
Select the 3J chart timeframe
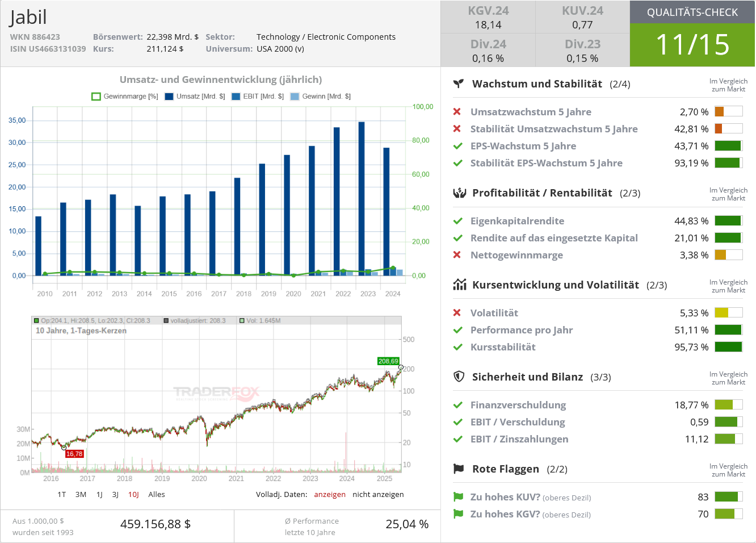tap(115, 495)
